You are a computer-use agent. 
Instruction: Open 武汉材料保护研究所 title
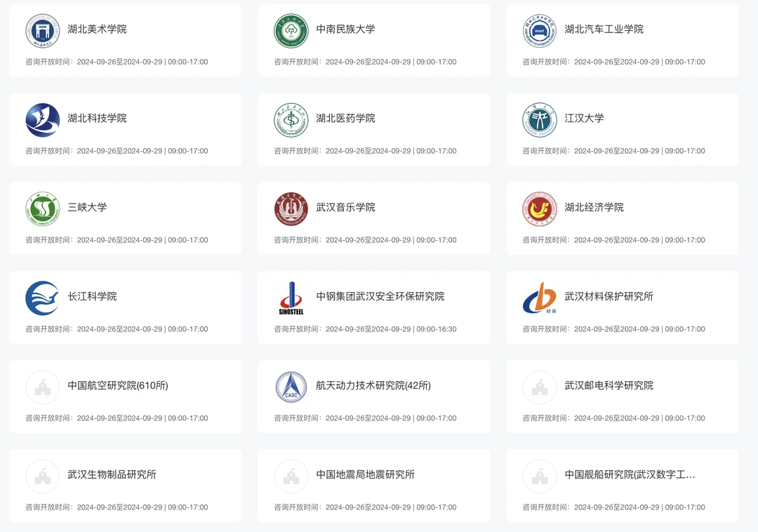point(609,296)
